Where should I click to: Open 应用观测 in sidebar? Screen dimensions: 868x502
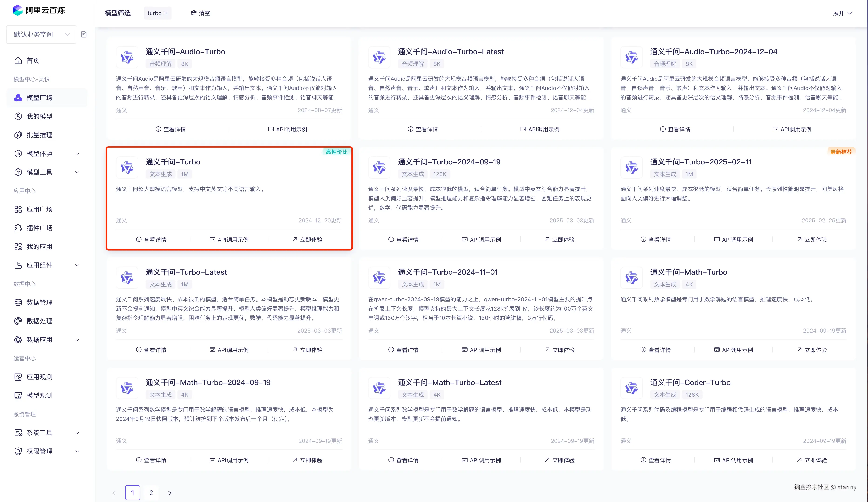pos(39,377)
